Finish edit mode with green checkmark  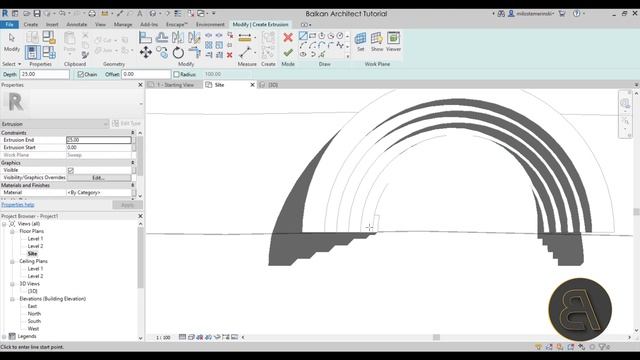[288, 52]
